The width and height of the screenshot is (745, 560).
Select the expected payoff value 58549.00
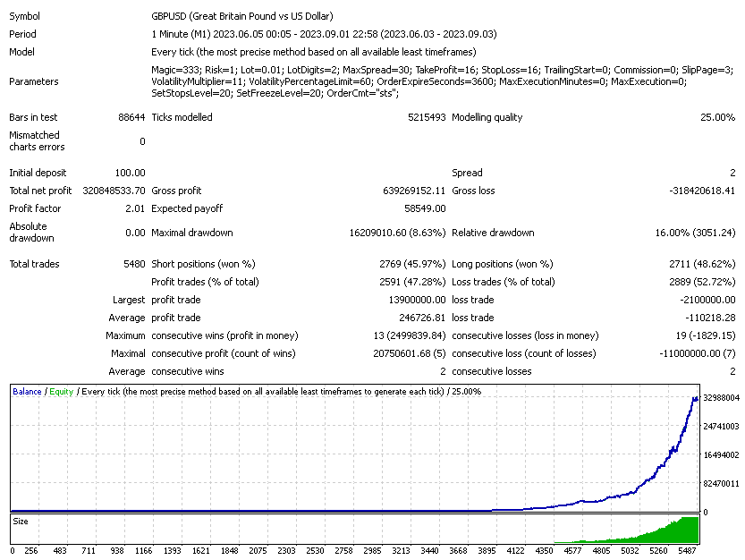click(425, 208)
